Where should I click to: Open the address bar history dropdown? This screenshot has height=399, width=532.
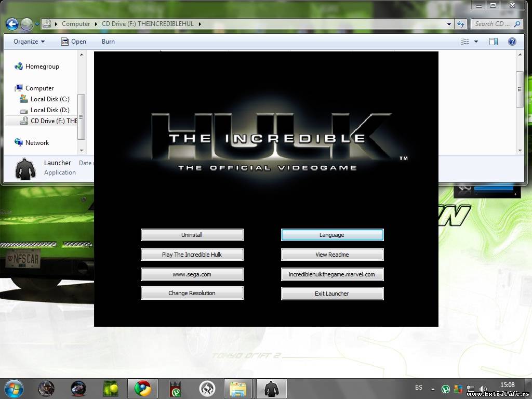tap(449, 24)
